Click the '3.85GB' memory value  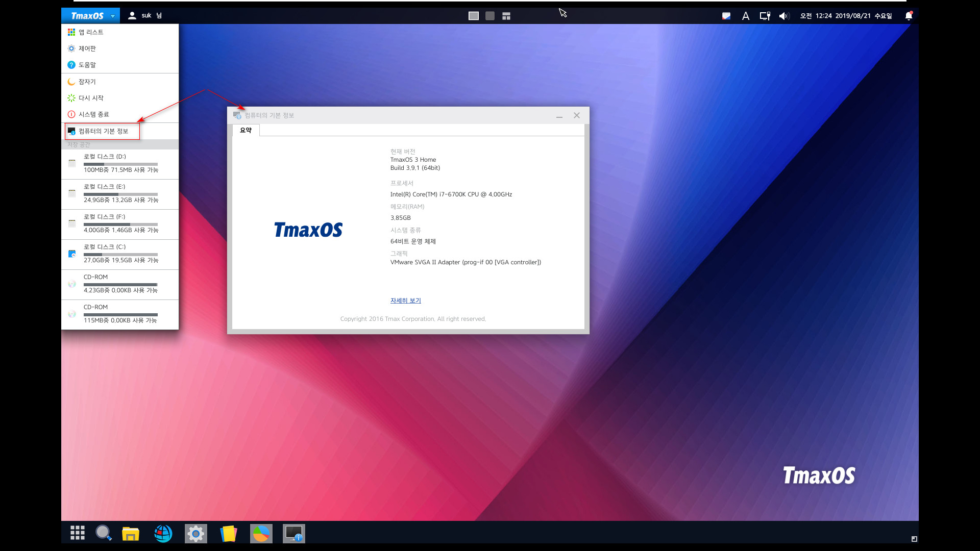point(401,218)
